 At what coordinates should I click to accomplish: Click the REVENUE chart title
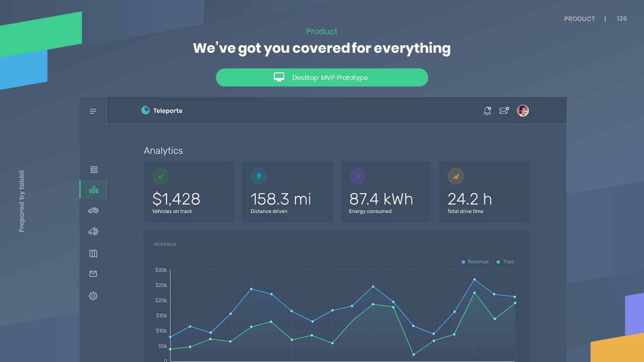[x=165, y=244]
